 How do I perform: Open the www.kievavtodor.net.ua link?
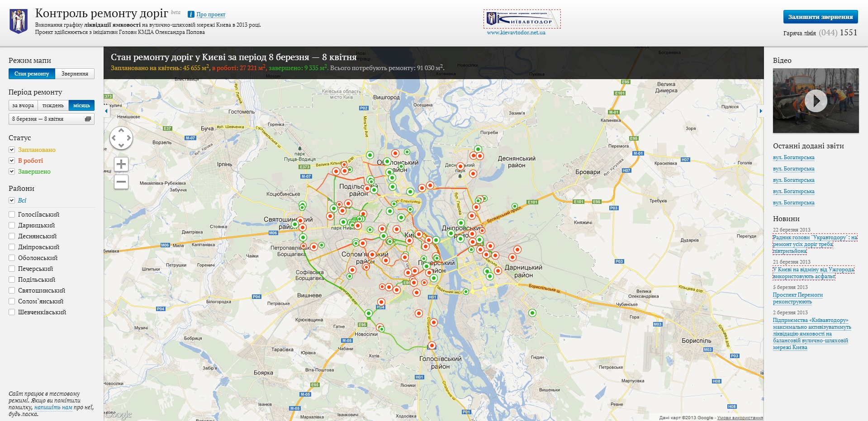coord(516,33)
